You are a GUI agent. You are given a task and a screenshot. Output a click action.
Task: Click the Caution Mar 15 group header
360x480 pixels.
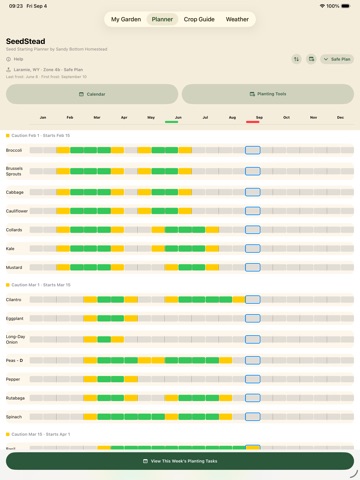click(38, 434)
